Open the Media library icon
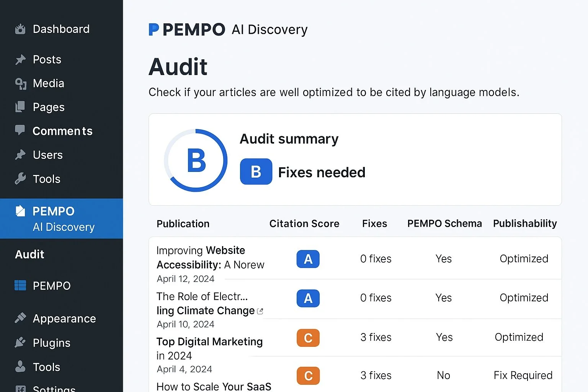The height and width of the screenshot is (392, 588). click(21, 83)
